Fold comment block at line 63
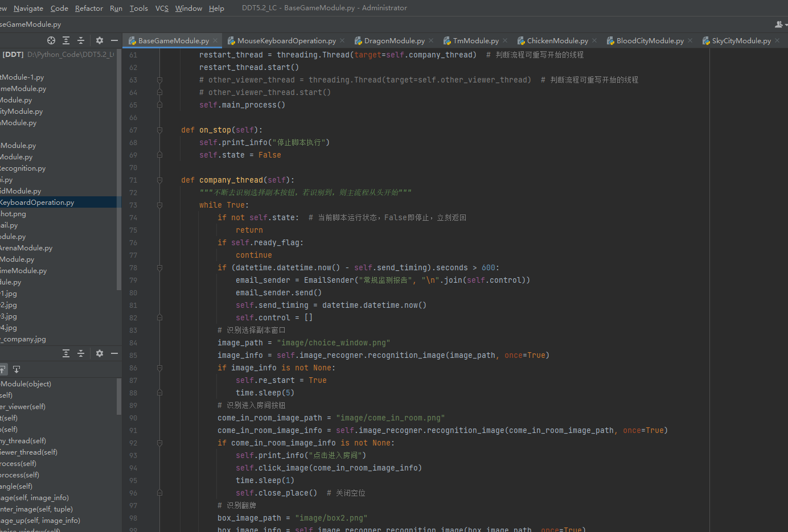788x532 pixels. [159, 80]
